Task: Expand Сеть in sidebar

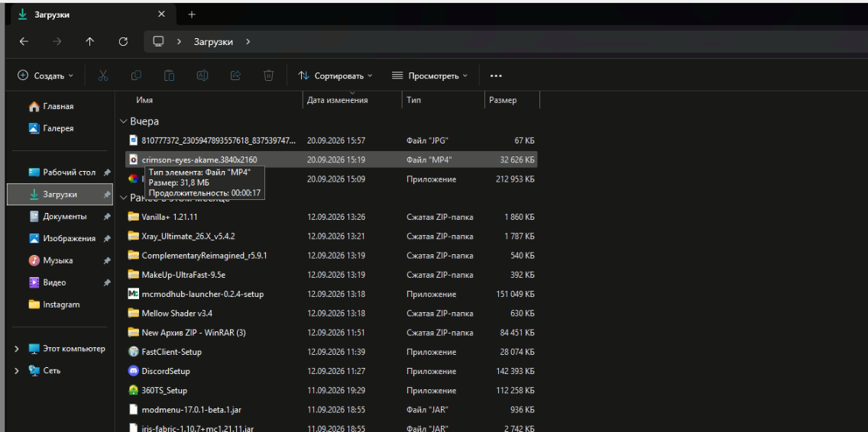Action: click(17, 371)
